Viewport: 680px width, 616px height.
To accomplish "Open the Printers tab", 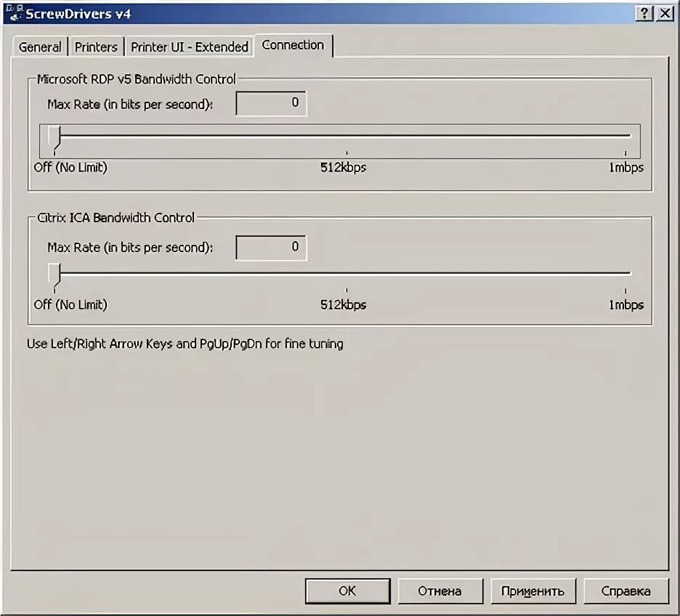I will [96, 46].
